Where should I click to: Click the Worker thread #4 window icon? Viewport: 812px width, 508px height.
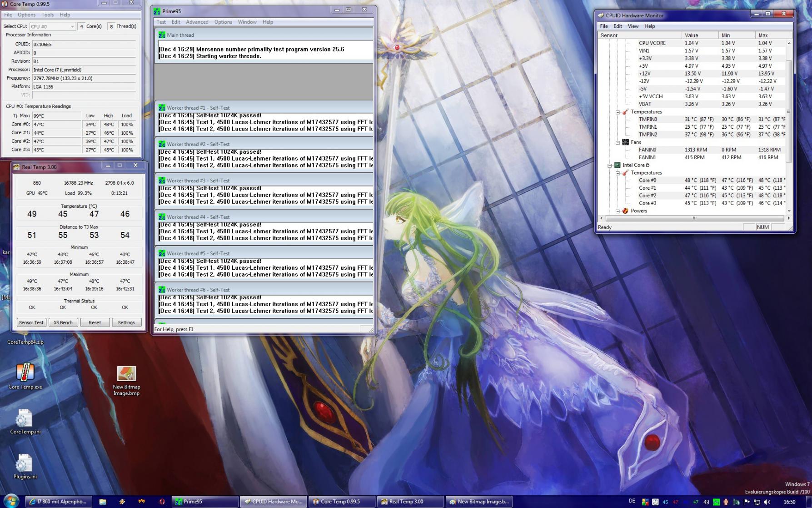[x=162, y=217]
